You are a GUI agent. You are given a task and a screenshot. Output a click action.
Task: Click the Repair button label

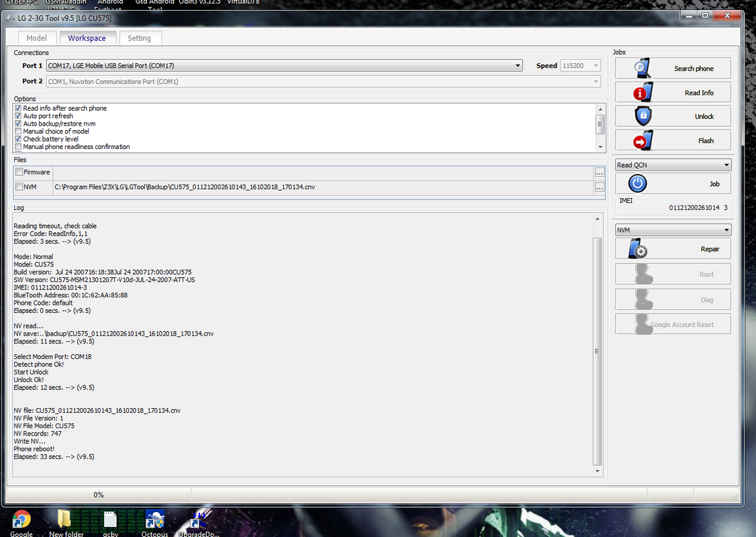(x=710, y=249)
